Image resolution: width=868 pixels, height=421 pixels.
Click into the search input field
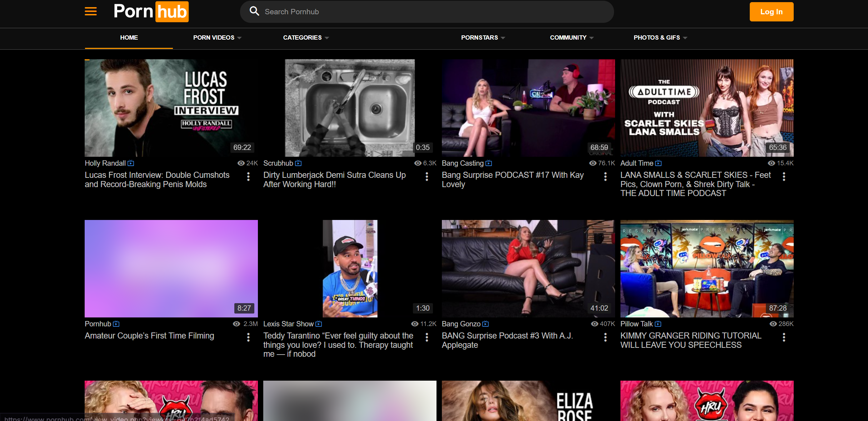[429, 12]
